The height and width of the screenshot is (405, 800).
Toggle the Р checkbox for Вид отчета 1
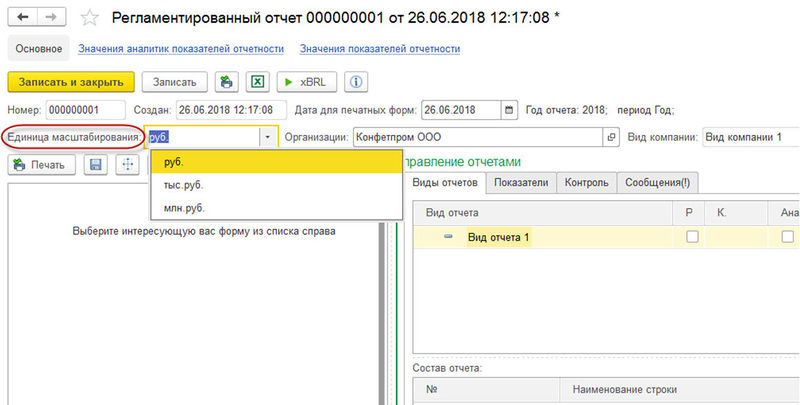point(692,237)
